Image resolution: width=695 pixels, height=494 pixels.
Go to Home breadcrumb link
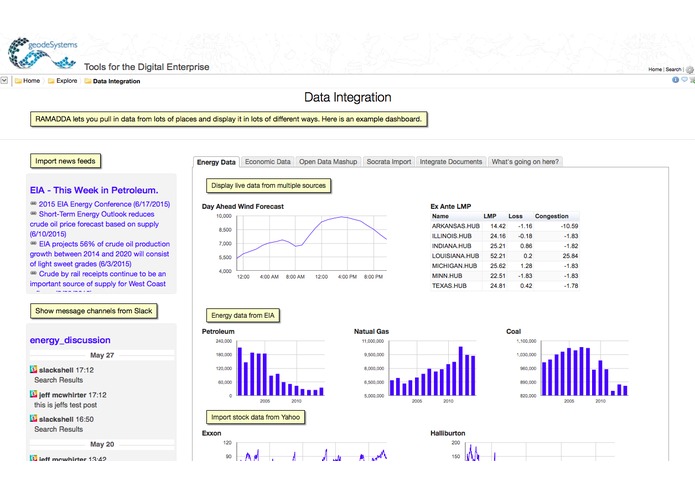click(31, 81)
